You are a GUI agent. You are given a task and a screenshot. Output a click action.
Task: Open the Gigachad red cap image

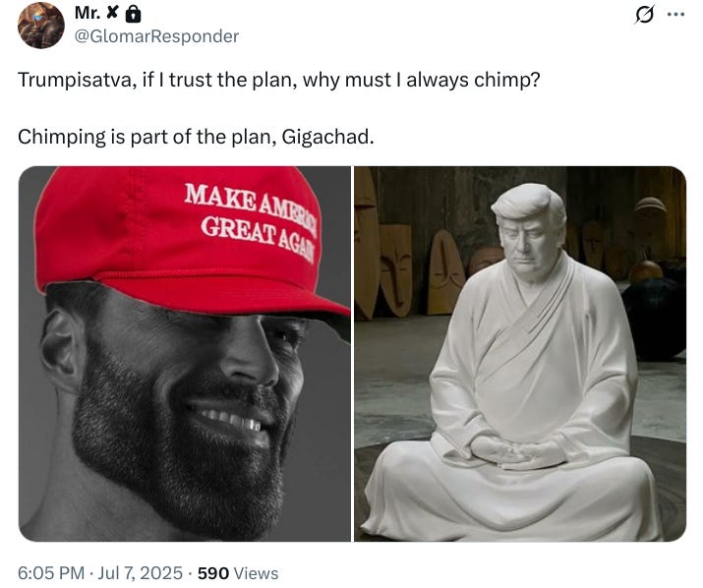click(185, 353)
